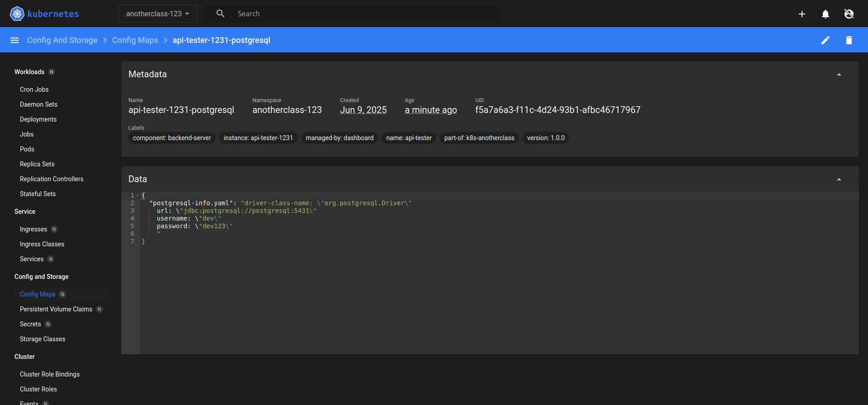
Task: Click the part-of: k8s-anotherclass label chip
Action: 479,138
